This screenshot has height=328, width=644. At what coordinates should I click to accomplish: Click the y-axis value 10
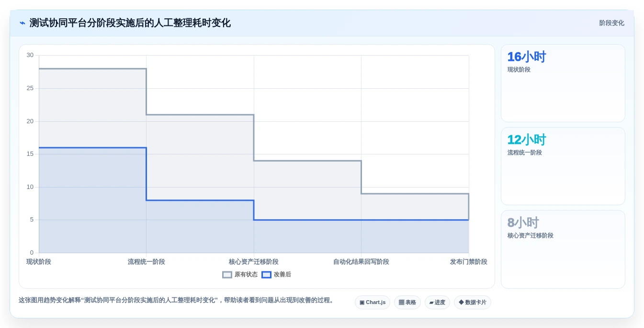(x=30, y=187)
